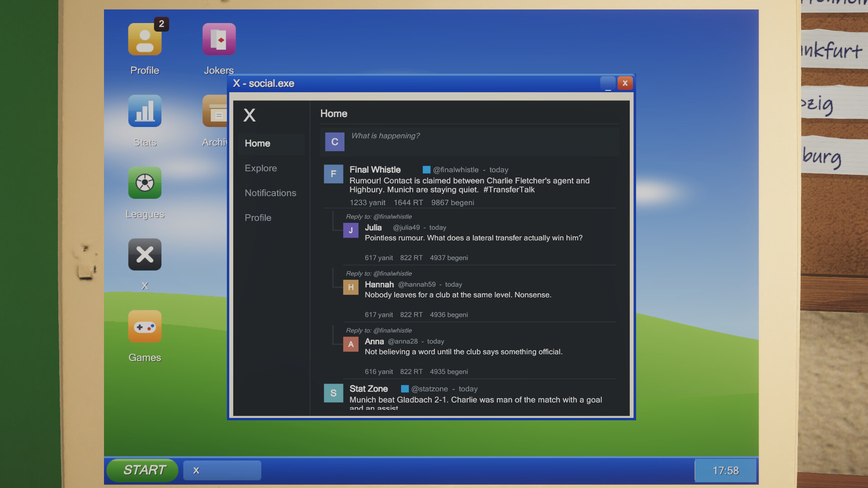Open the @statzone handle link

point(429,389)
